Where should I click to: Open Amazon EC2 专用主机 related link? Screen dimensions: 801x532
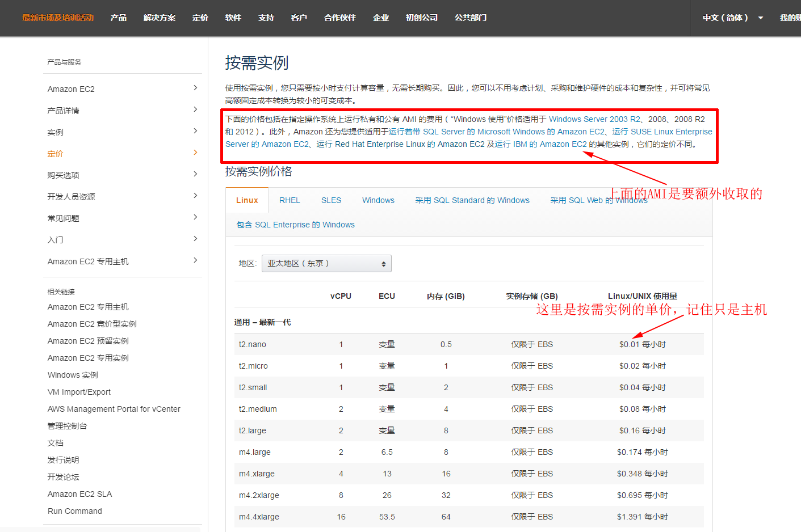click(88, 307)
